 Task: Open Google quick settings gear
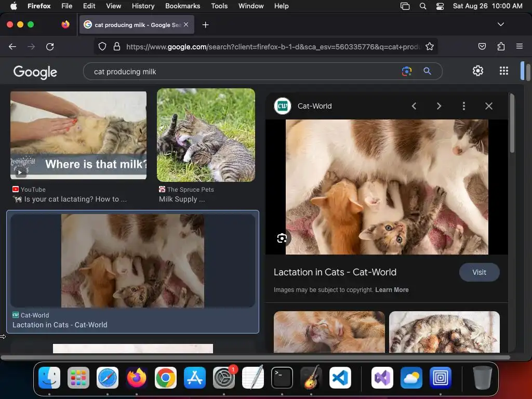click(478, 71)
